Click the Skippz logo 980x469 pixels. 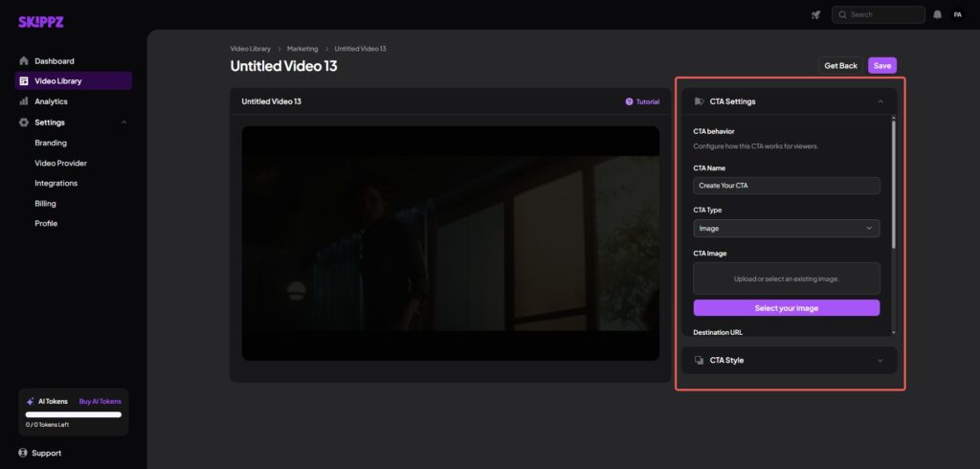(x=40, y=22)
